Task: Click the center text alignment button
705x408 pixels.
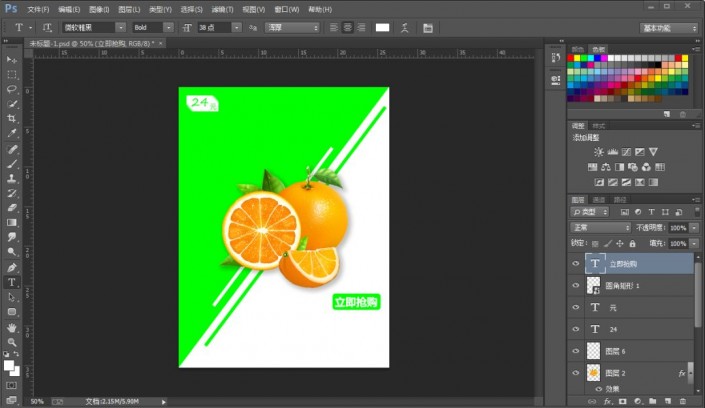Action: pos(347,28)
